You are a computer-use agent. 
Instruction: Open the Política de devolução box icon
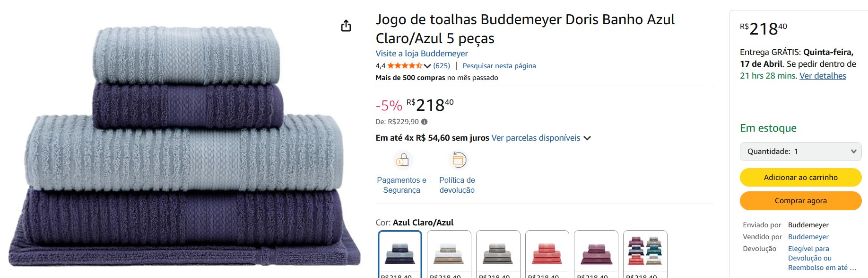[457, 160]
